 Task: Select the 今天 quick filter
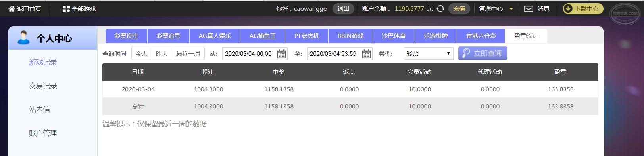pyautogui.click(x=142, y=53)
